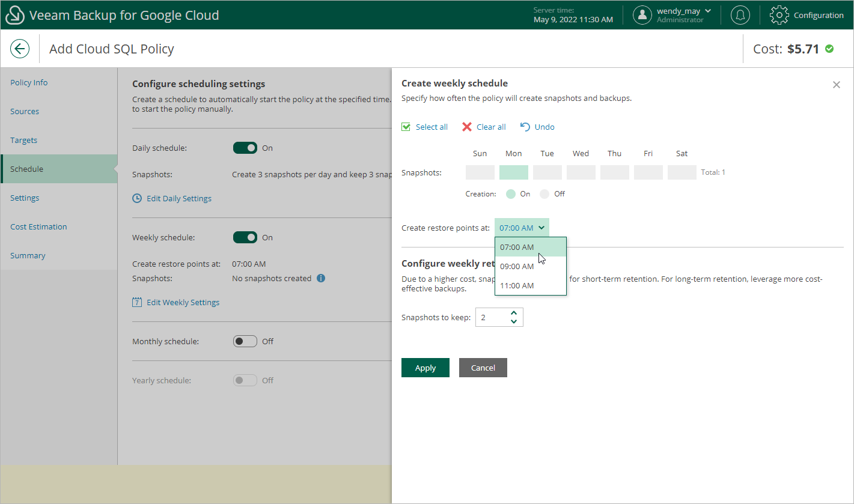Enable the Yearly schedule toggle
The width and height of the screenshot is (854, 504).
[245, 380]
